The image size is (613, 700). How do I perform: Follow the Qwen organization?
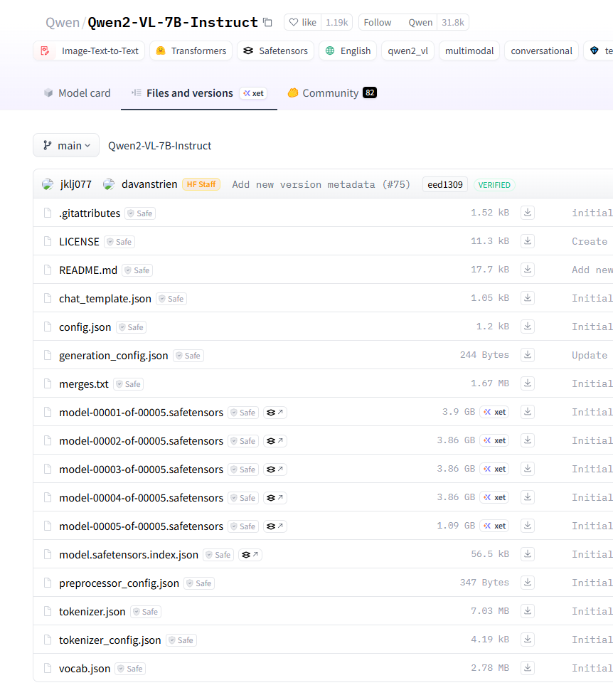[378, 22]
